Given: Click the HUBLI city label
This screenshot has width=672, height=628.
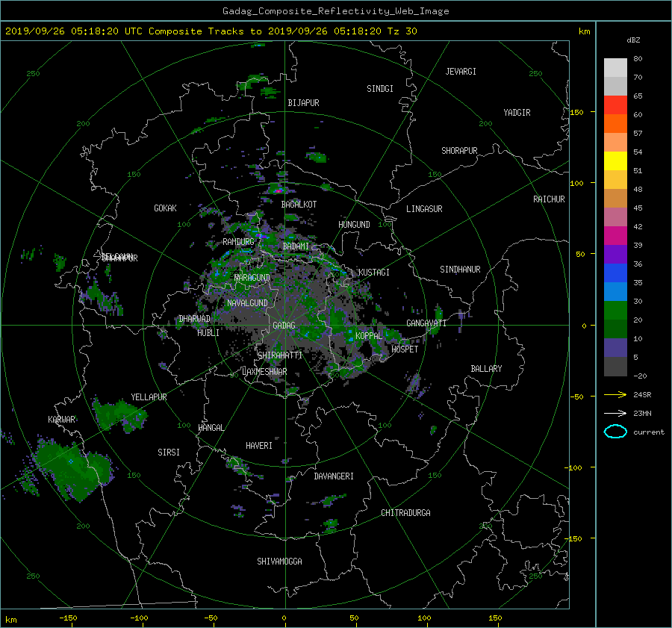Looking at the screenshot, I should [208, 333].
